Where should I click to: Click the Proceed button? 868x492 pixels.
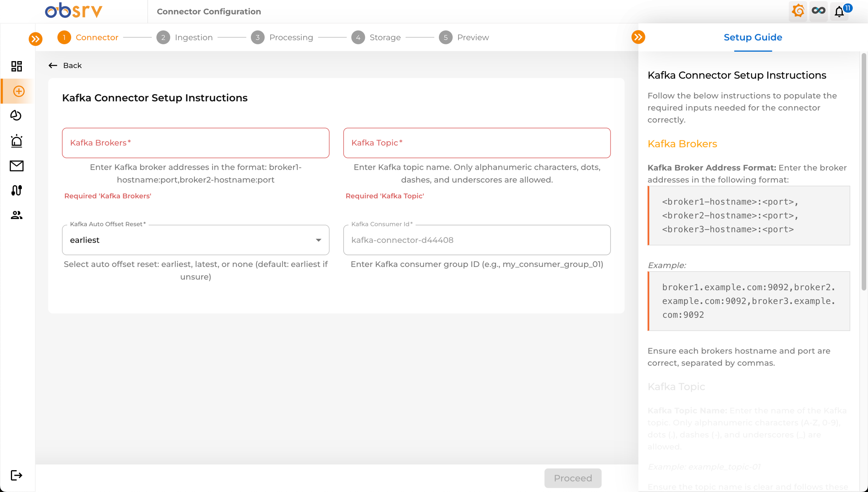(x=573, y=478)
